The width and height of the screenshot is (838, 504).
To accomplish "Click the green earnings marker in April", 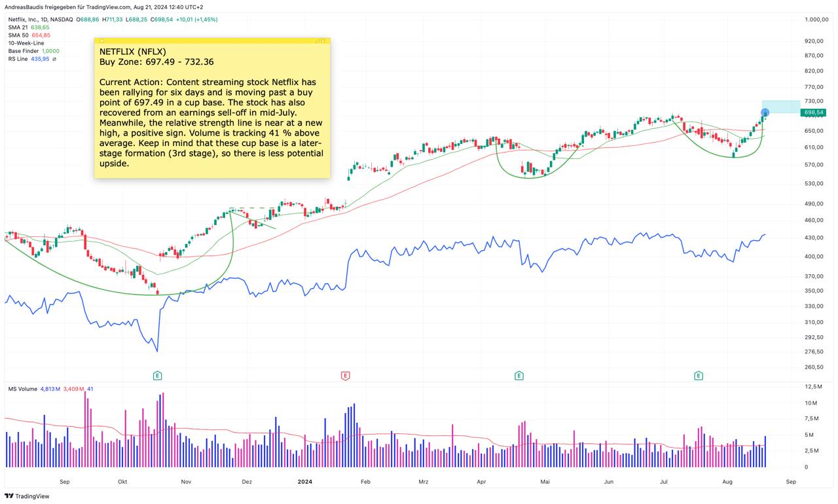I will (x=519, y=376).
